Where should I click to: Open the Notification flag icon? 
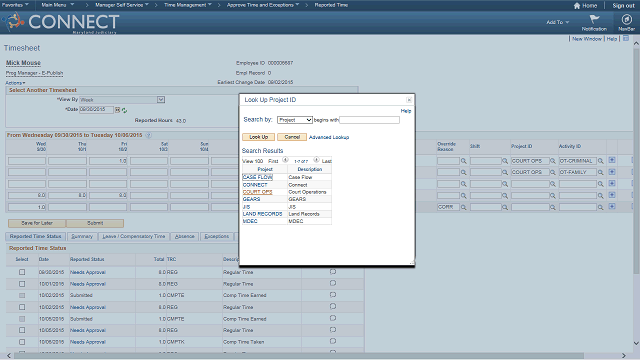[x=595, y=20]
